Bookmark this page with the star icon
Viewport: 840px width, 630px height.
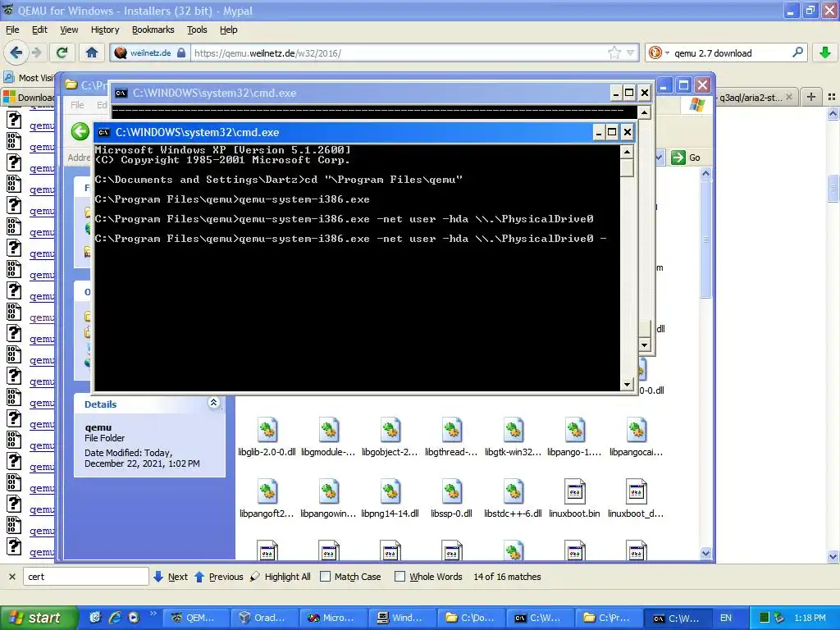click(614, 52)
